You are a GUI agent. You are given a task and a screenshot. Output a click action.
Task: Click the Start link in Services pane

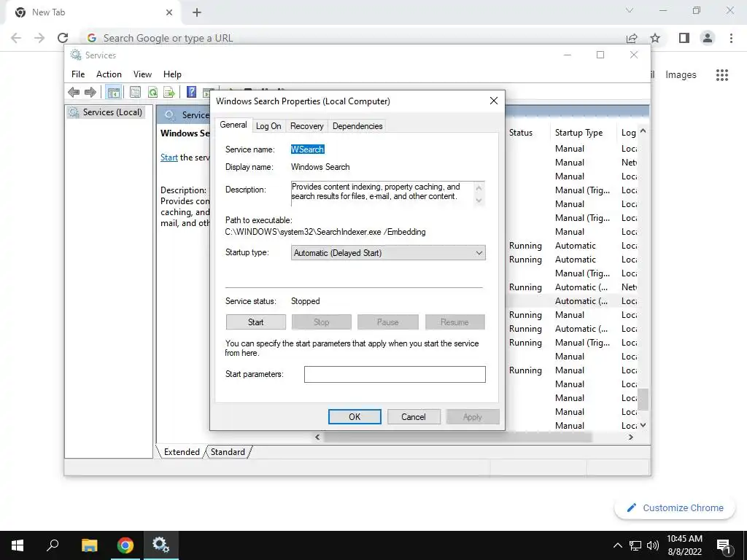click(x=169, y=157)
